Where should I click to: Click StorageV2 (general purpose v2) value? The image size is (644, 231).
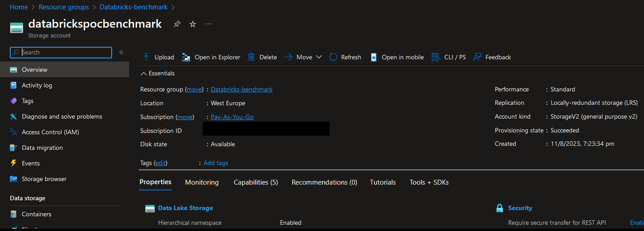click(594, 116)
